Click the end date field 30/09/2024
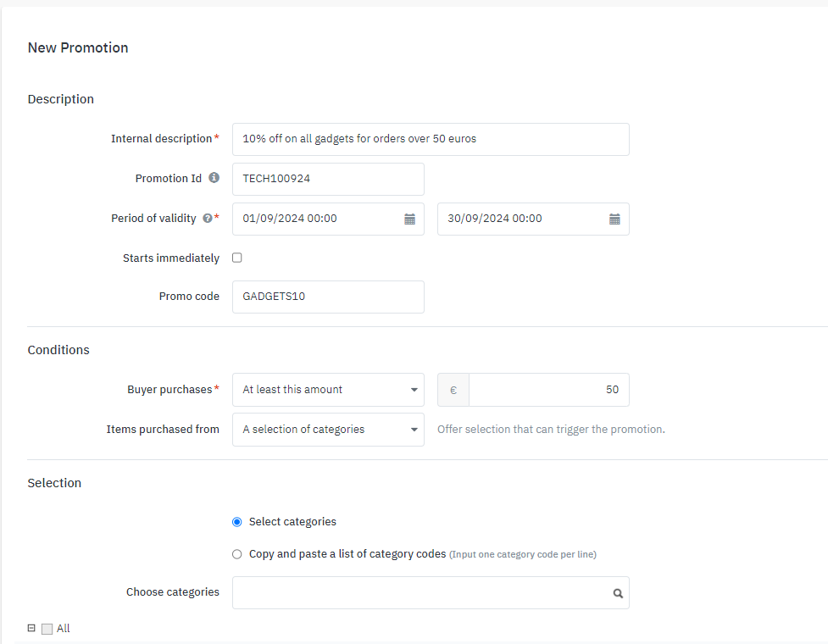This screenshot has width=828, height=644. point(523,219)
